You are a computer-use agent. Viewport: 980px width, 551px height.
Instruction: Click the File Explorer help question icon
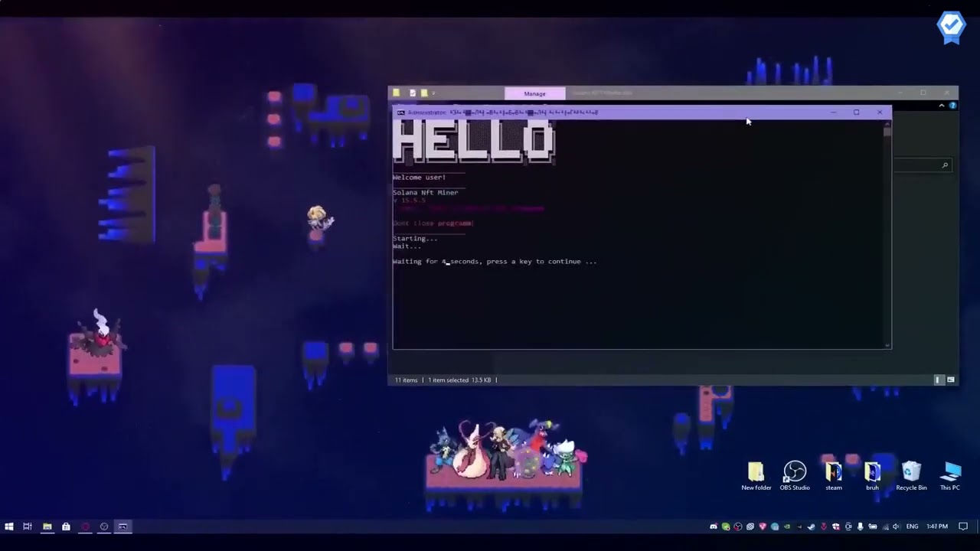tap(952, 106)
